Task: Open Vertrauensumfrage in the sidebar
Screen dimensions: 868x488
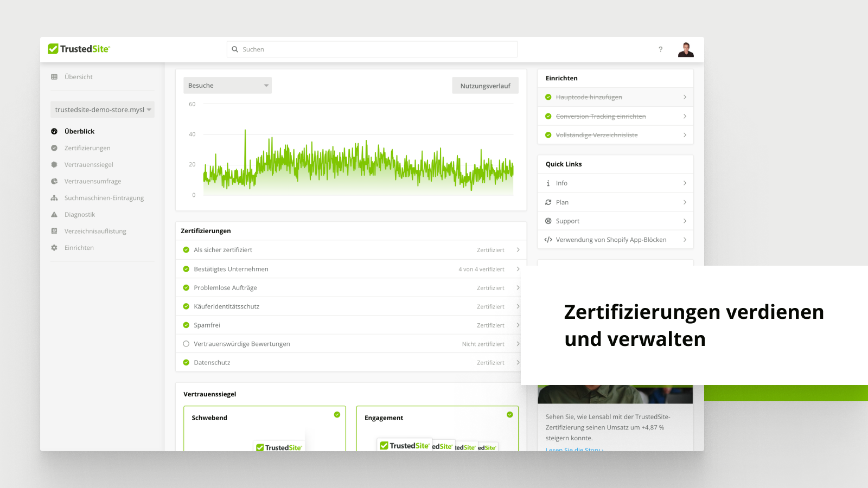Action: [x=93, y=182]
